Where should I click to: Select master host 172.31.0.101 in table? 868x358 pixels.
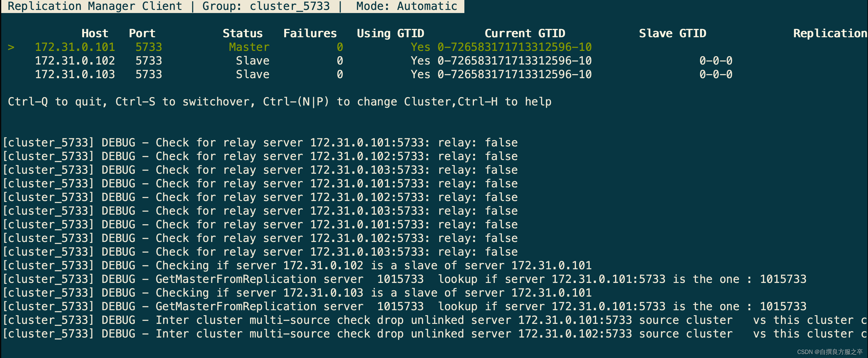[75, 47]
